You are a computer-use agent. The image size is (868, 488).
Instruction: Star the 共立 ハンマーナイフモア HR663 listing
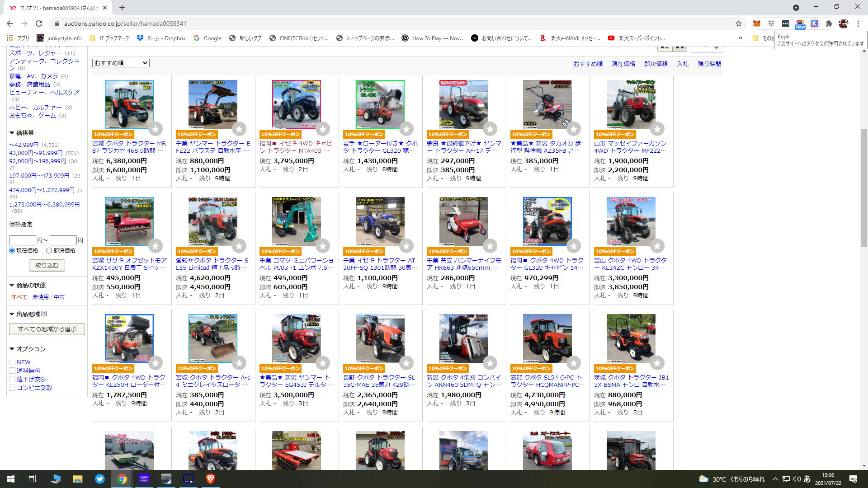tap(490, 246)
